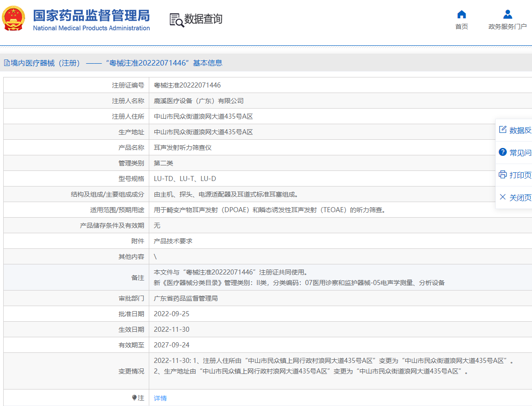Click the 由主机、探头 structure description
The height and width of the screenshot is (406, 532).
[x=226, y=194]
